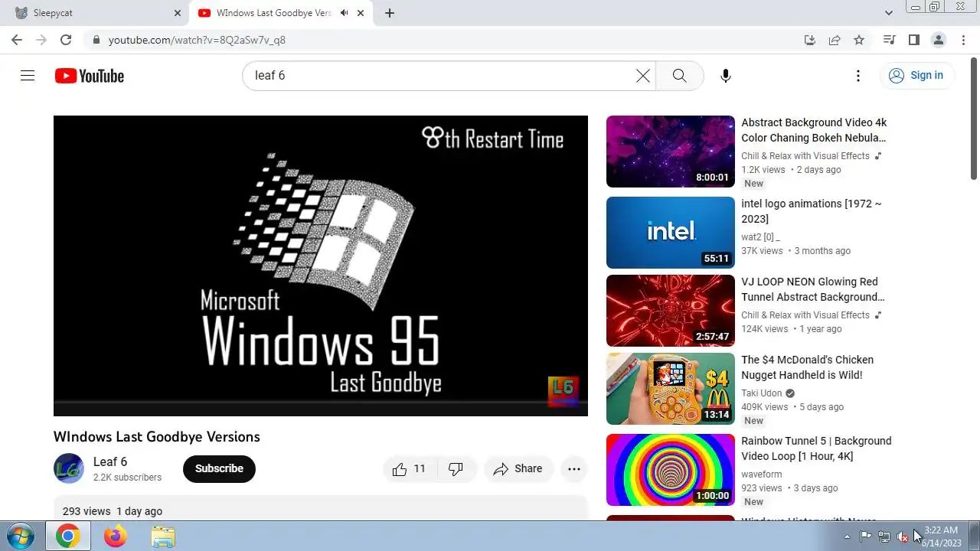Click the magnifier search button

coord(679,76)
